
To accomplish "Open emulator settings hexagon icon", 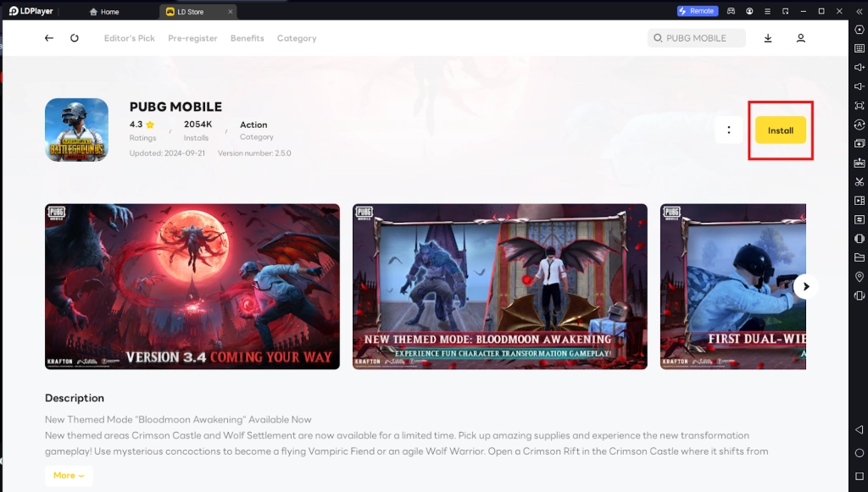I will tap(860, 30).
